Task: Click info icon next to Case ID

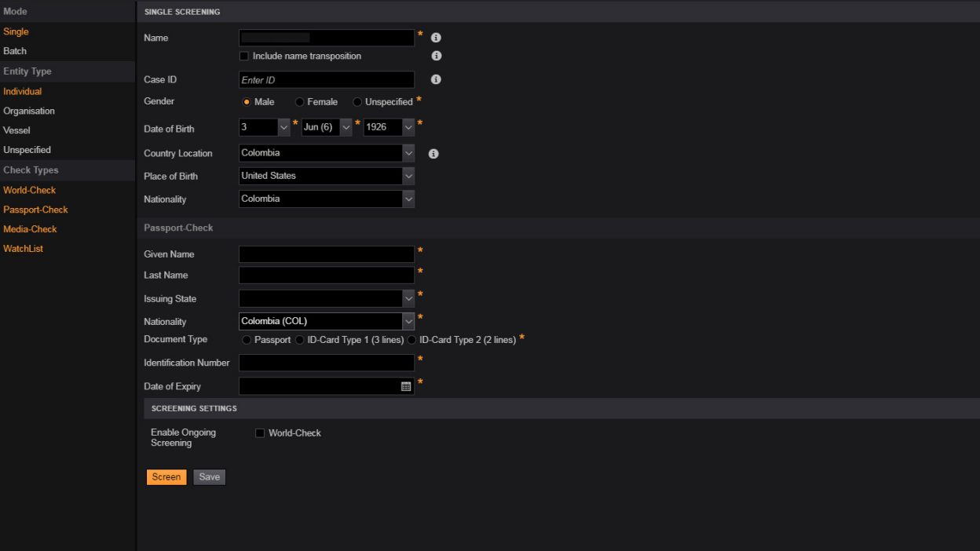Action: pyautogui.click(x=436, y=79)
